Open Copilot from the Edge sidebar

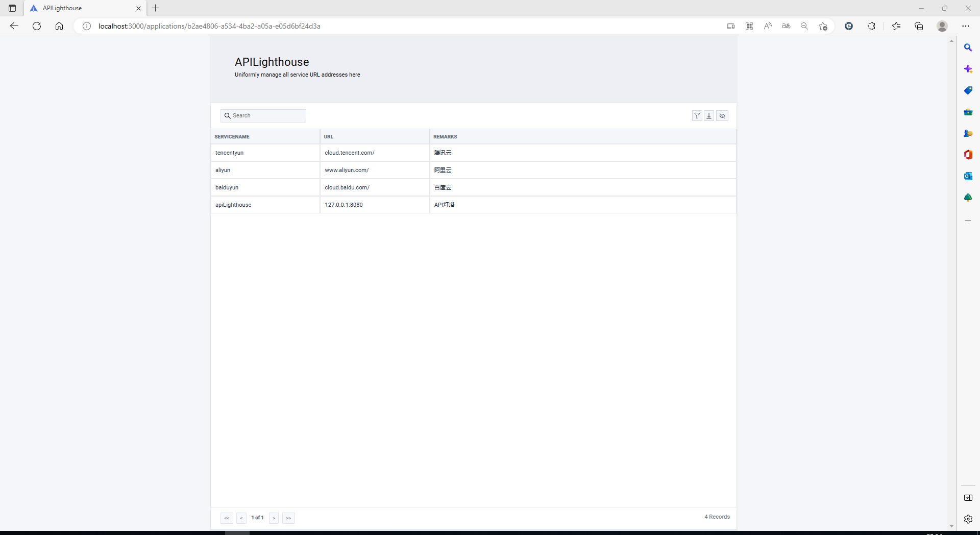click(x=968, y=69)
